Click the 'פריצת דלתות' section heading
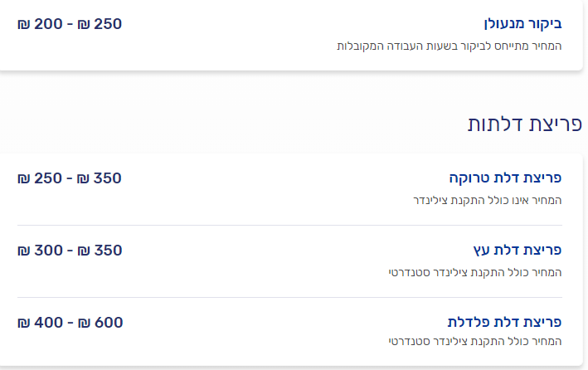This screenshot has width=588, height=370. click(524, 124)
